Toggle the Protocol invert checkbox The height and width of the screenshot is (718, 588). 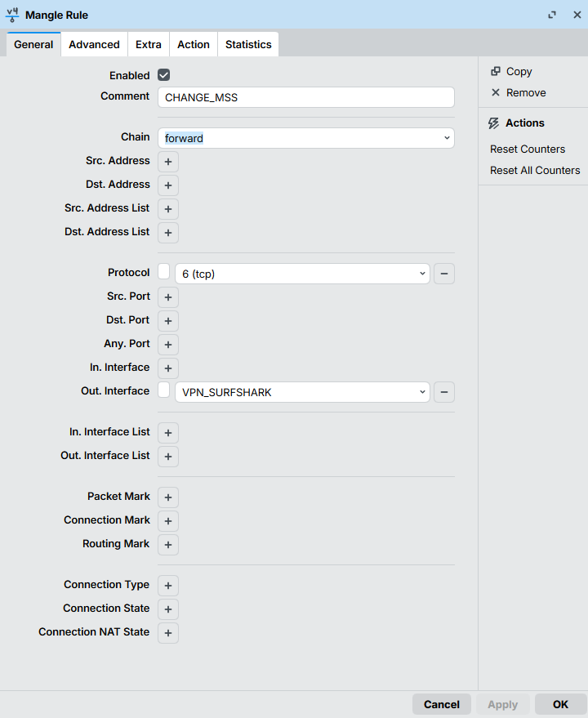tap(164, 272)
